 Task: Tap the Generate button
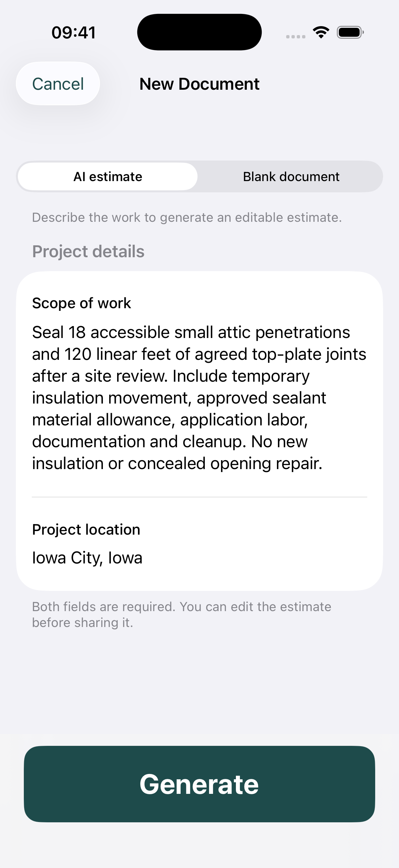coord(199,784)
